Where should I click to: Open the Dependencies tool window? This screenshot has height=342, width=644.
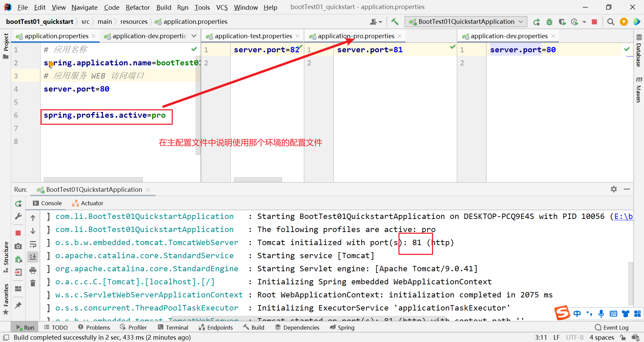pyautogui.click(x=297, y=327)
